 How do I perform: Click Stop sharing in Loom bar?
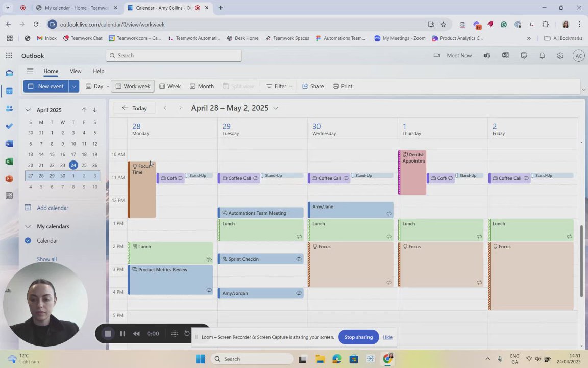[x=358, y=337]
